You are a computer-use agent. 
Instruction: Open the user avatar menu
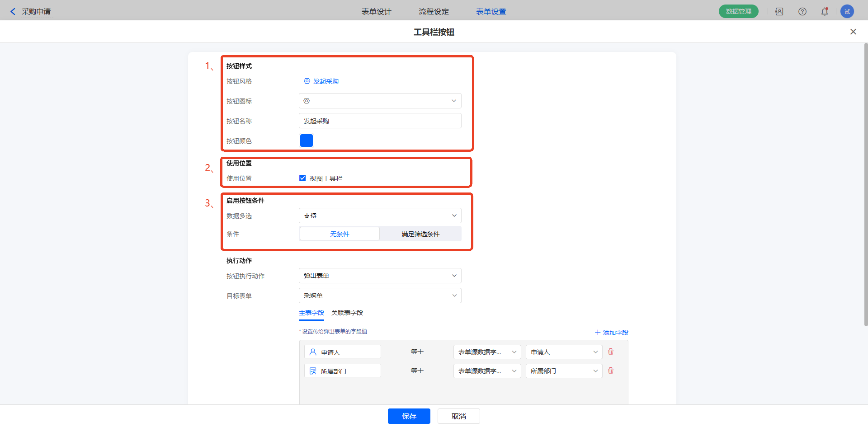(847, 11)
